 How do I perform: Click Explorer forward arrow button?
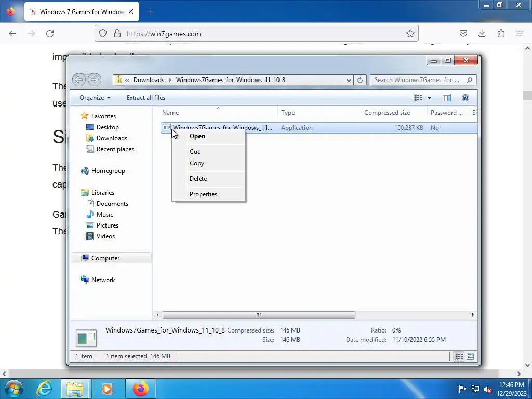(95, 79)
